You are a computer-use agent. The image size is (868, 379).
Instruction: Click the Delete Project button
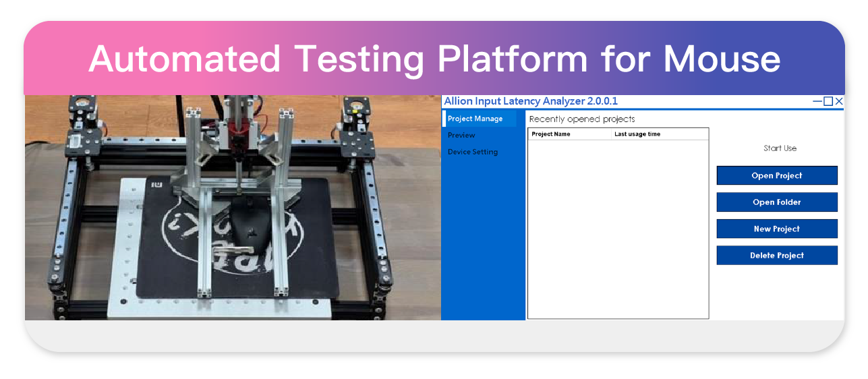(x=776, y=256)
